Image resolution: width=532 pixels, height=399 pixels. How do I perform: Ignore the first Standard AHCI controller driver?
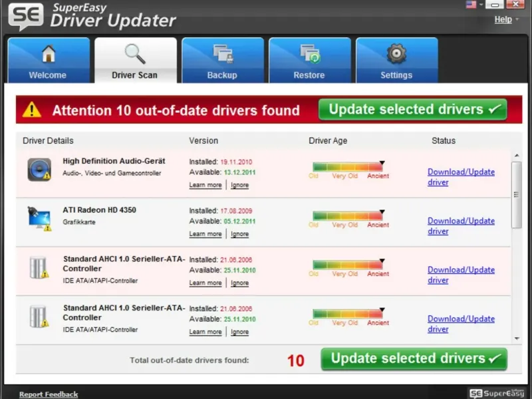[239, 283]
